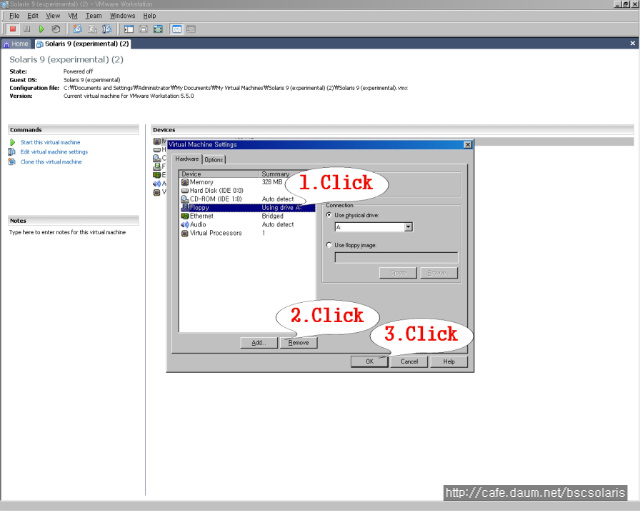
Task: Click the Ethernet icon in main Devices panel
Action: (x=157, y=175)
